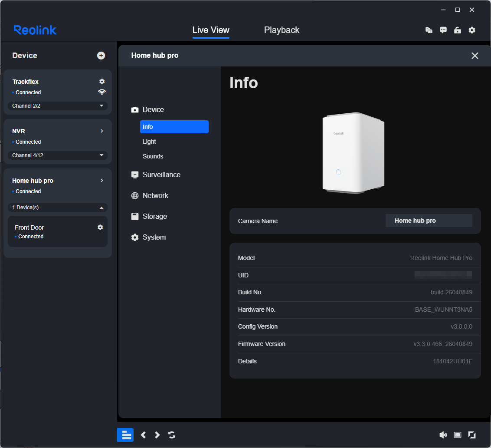Select the Device section heading

[x=153, y=109]
